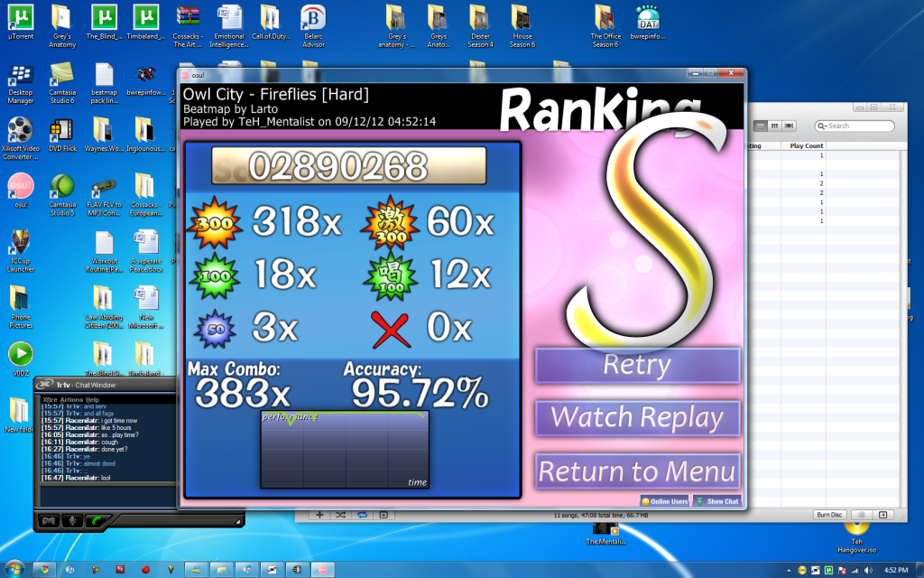Screen dimensions: 924x578
Task: Open The Office Season 6 folder
Action: pyautogui.click(x=605, y=27)
